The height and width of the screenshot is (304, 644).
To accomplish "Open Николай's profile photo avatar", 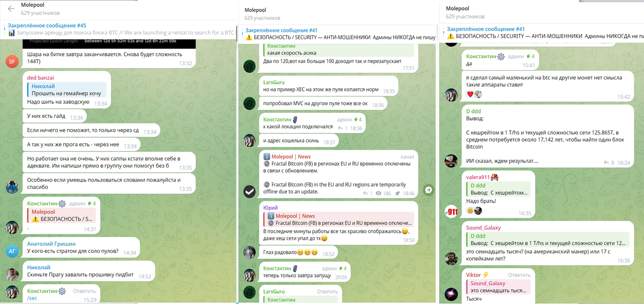I will tap(12, 274).
